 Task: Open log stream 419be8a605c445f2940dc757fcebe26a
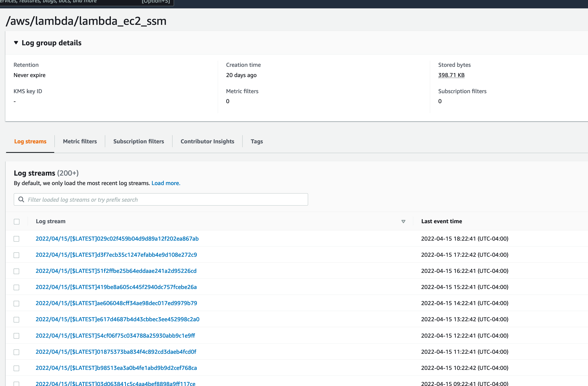pyautogui.click(x=116, y=287)
